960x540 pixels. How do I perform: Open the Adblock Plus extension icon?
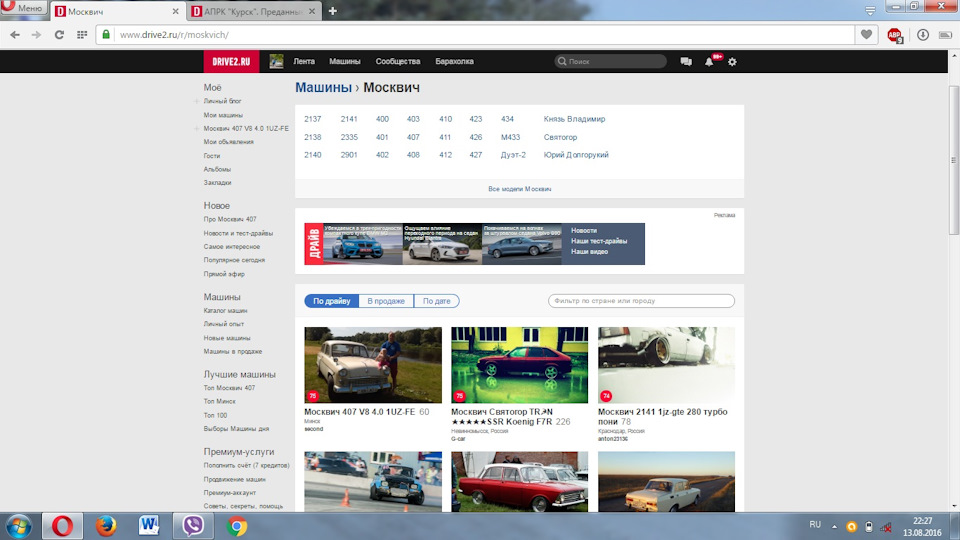click(894, 36)
